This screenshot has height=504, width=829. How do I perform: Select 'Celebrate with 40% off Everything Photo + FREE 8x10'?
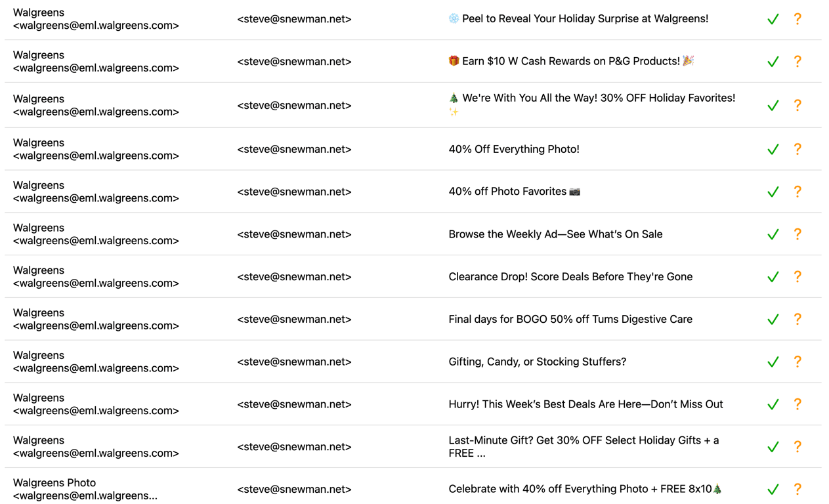(x=585, y=489)
